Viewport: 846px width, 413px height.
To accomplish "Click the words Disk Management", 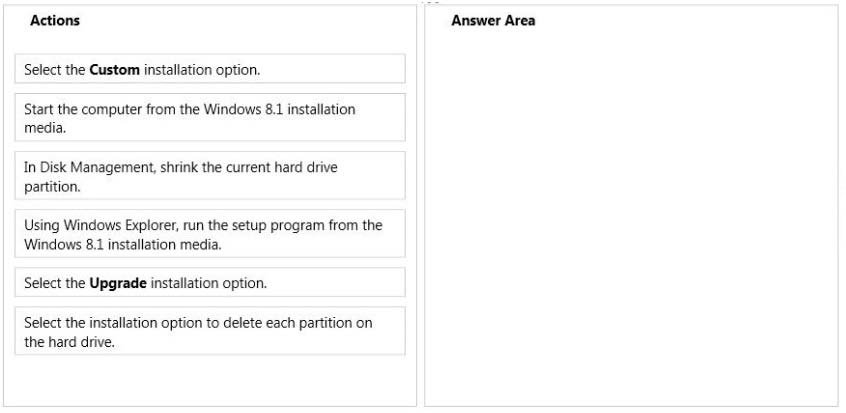I will click(x=97, y=167).
